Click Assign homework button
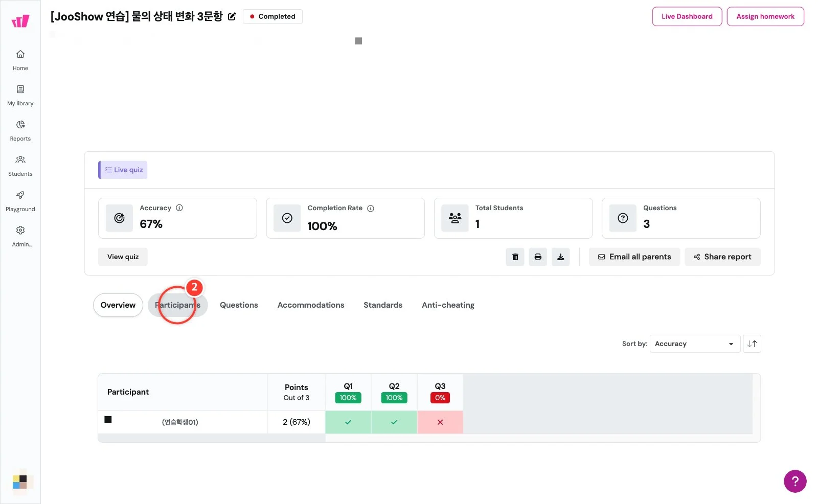 pyautogui.click(x=765, y=16)
